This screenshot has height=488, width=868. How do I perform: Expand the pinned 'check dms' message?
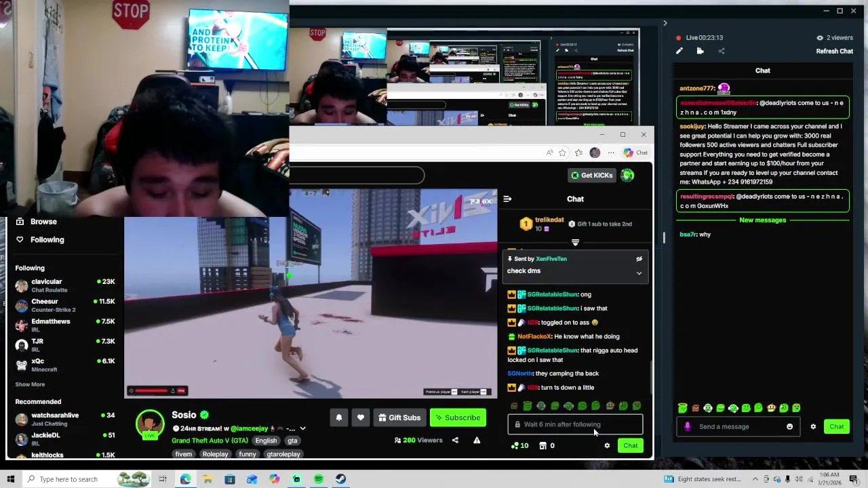click(639, 273)
